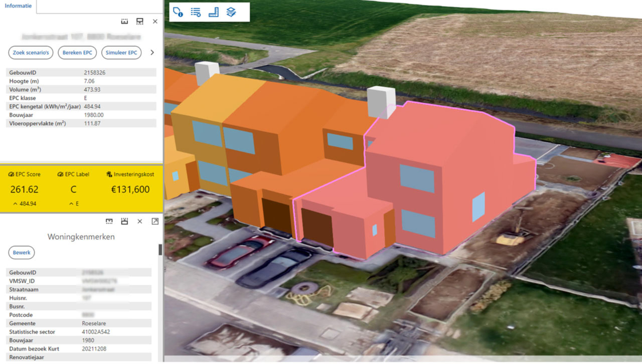Activate the feature info identify tool
Image resolution: width=642 pixels, height=364 pixels.
tap(178, 12)
